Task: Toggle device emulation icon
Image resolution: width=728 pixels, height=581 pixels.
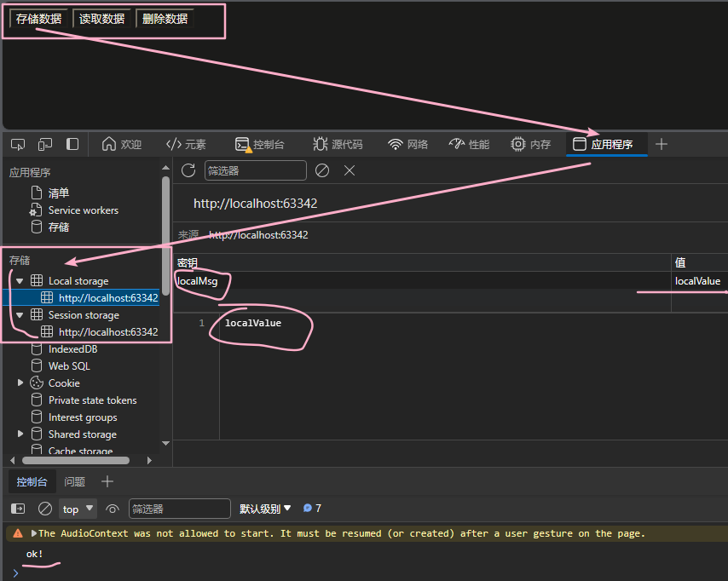Action: pos(45,144)
